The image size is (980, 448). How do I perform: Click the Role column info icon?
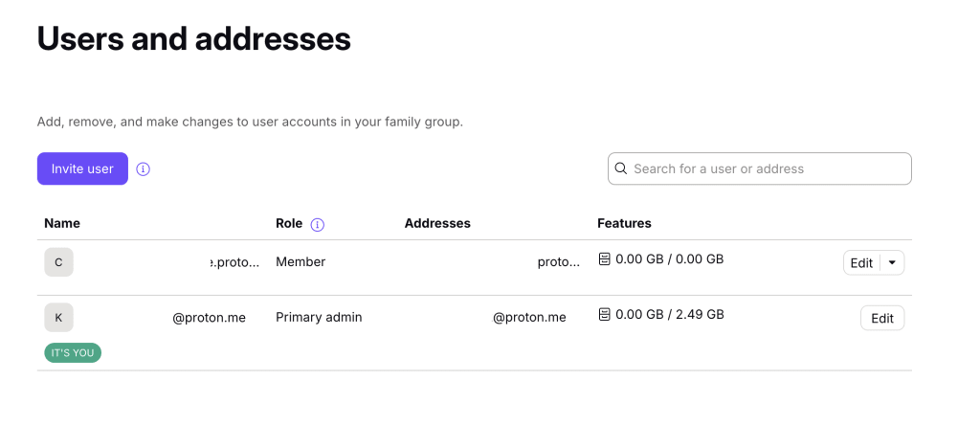click(x=318, y=224)
